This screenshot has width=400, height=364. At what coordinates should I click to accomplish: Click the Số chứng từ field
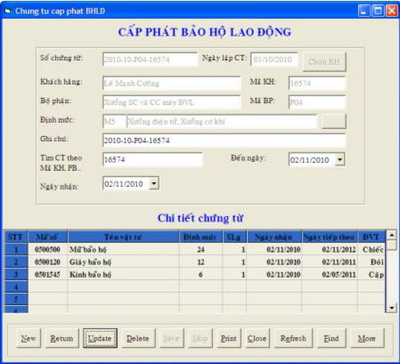[x=150, y=59]
